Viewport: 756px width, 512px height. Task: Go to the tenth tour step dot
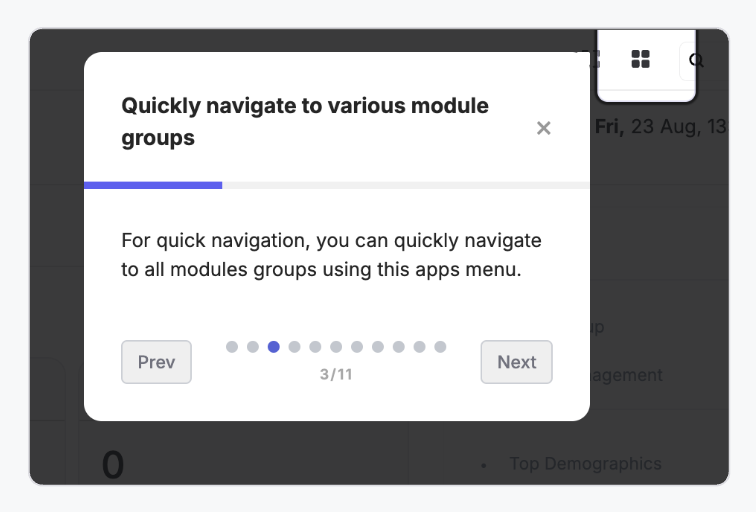419,347
